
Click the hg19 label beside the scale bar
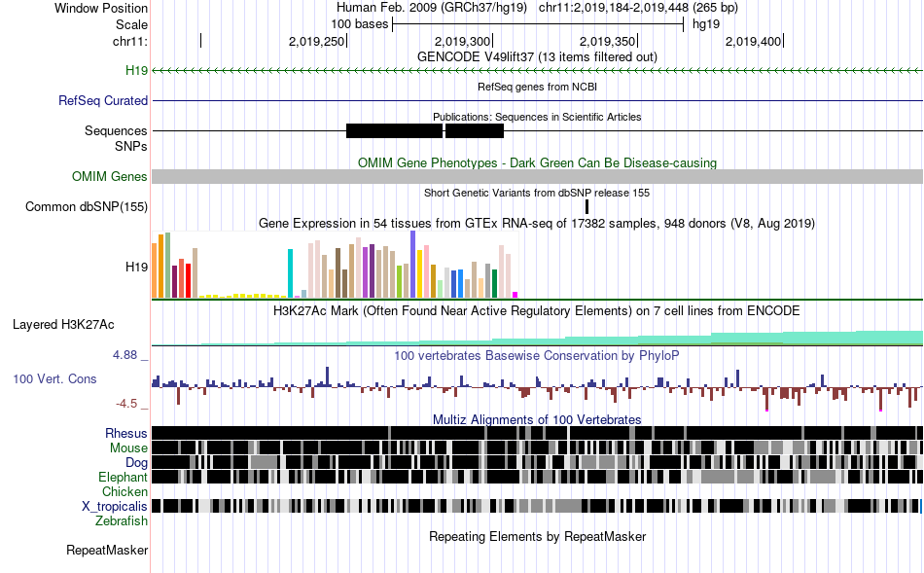point(706,24)
